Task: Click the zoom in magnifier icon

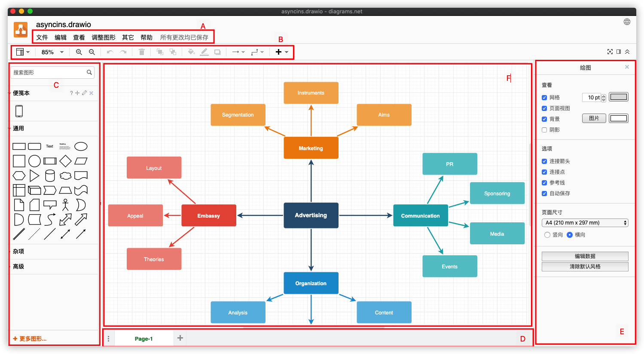Action: [x=79, y=52]
